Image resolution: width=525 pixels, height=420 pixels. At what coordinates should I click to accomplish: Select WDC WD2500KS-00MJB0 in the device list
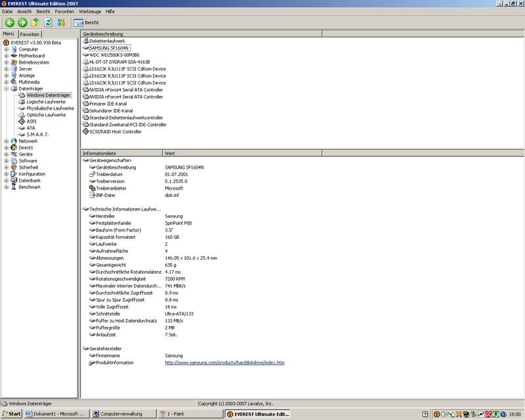[114, 55]
